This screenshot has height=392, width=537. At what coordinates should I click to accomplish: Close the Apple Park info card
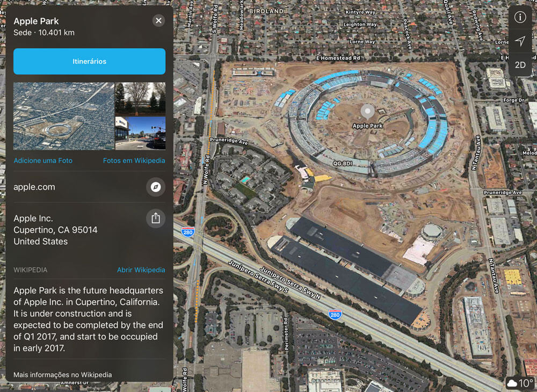tap(158, 20)
